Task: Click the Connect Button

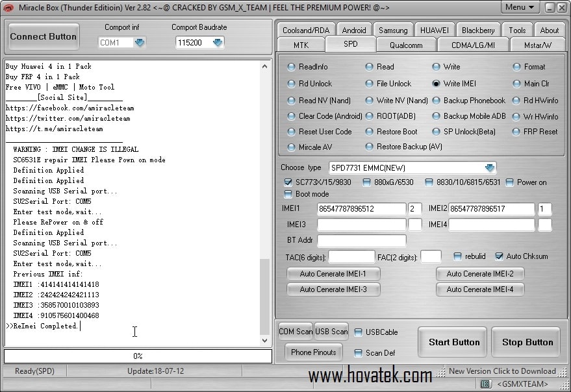Action: coord(44,36)
